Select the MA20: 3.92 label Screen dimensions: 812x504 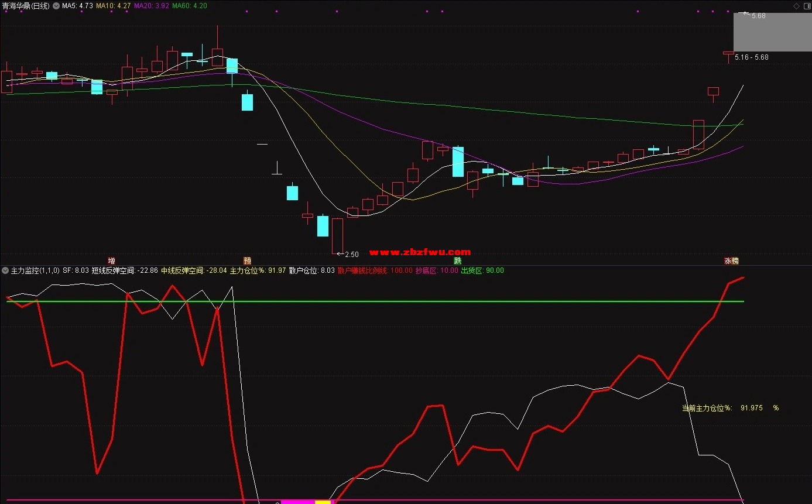(152, 6)
